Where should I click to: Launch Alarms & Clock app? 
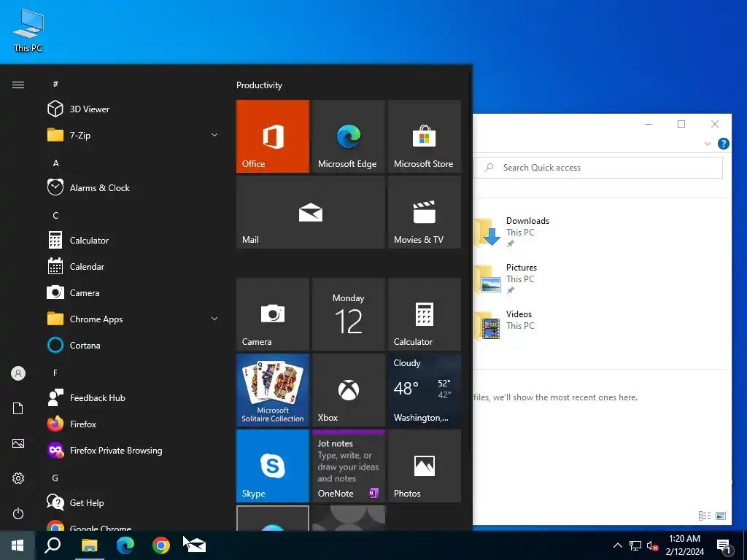133,187
